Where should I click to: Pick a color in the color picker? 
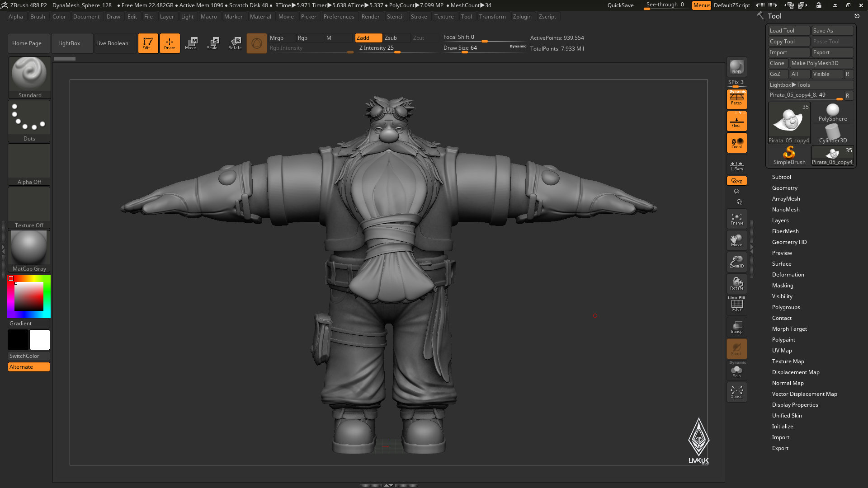coord(29,296)
